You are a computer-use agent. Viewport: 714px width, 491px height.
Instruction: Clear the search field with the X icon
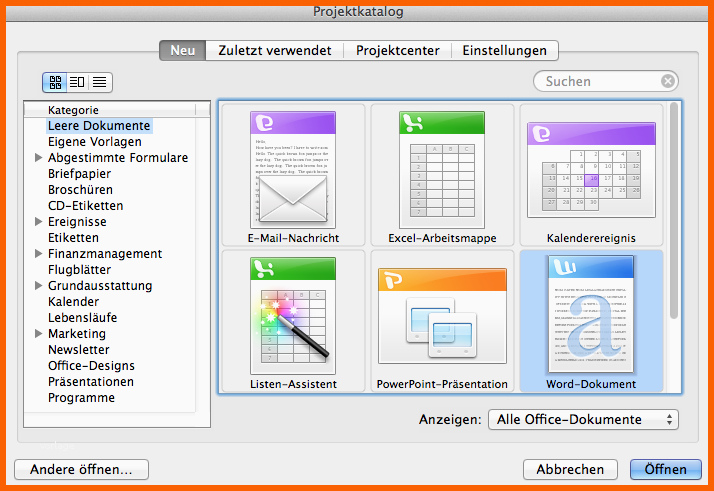[x=667, y=82]
